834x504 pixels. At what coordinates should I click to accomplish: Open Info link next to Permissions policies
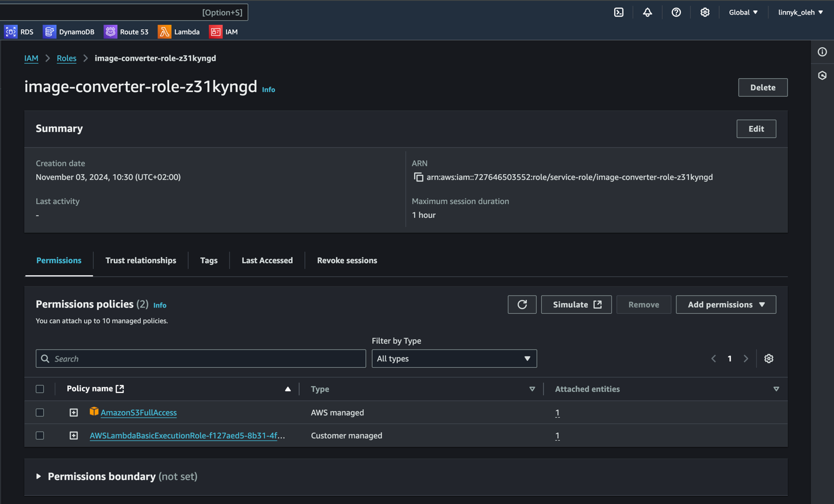[x=160, y=305]
